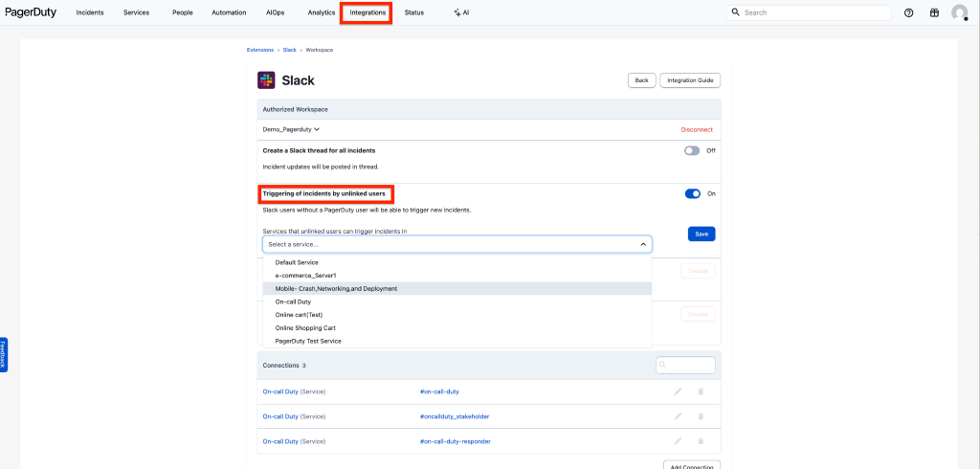Select Online cart(Test) option

point(457,315)
